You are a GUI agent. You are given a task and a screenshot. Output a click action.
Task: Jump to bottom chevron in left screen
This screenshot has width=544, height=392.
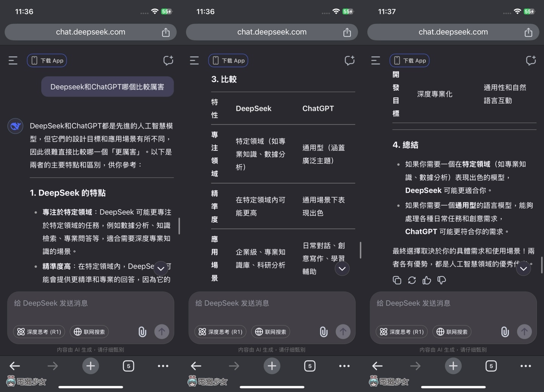(x=161, y=269)
